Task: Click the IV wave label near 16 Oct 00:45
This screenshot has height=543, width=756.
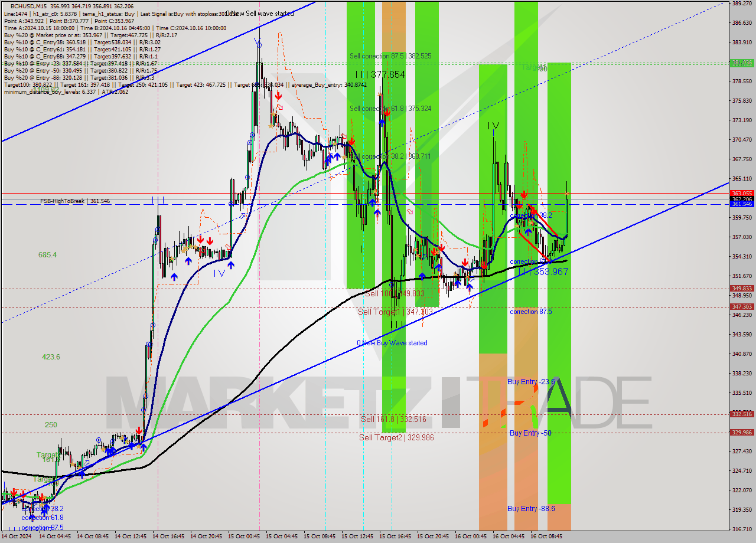Action: click(x=494, y=126)
